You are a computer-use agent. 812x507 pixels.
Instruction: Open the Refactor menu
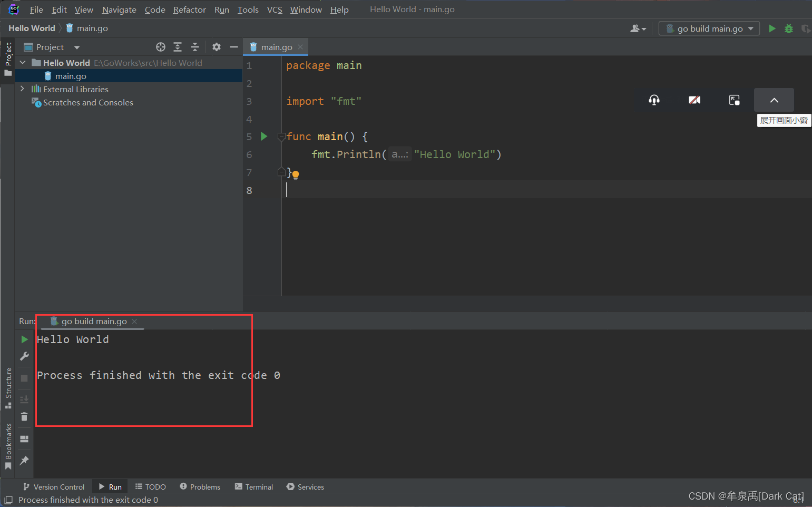point(189,9)
